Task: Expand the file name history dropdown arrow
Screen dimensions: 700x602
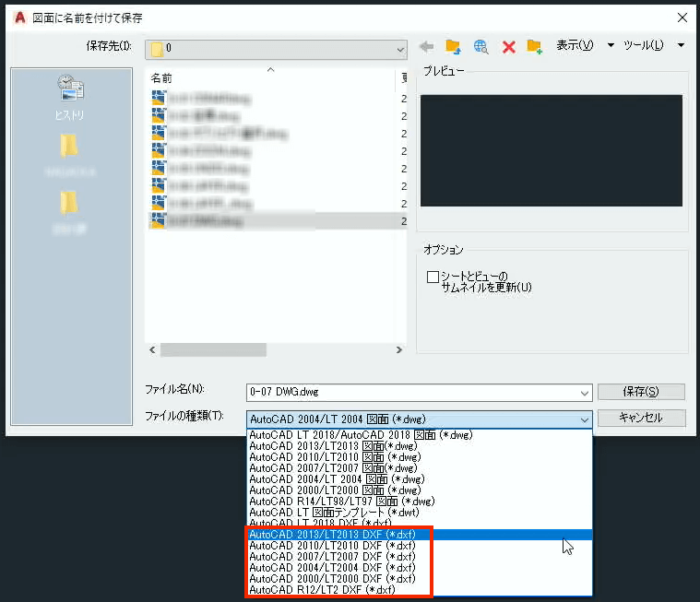Action: pos(585,393)
